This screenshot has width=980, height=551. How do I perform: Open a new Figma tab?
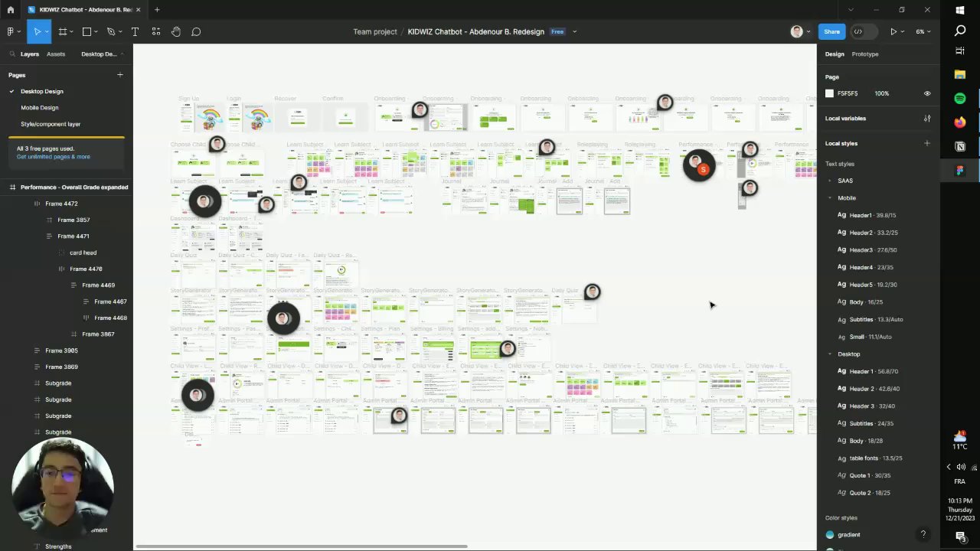pos(157,10)
